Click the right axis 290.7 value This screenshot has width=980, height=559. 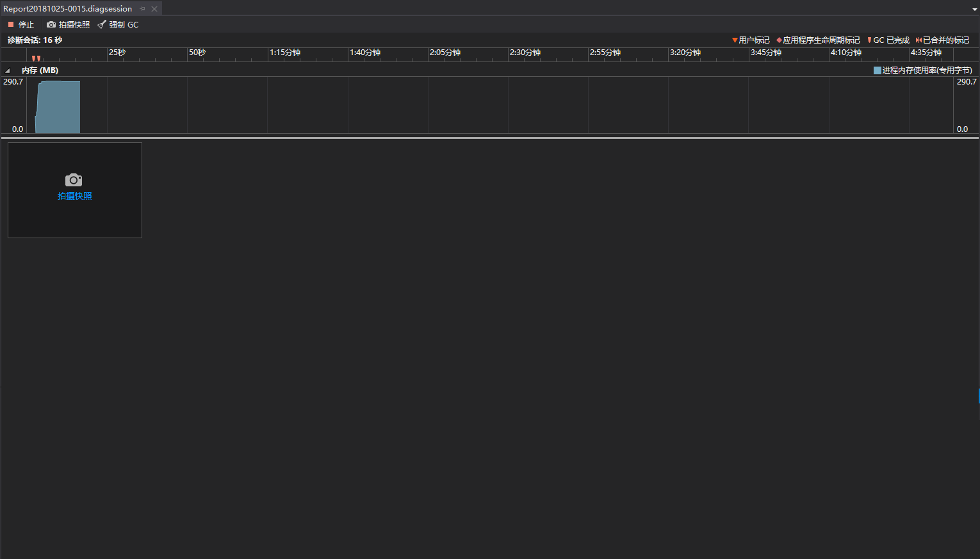[967, 82]
